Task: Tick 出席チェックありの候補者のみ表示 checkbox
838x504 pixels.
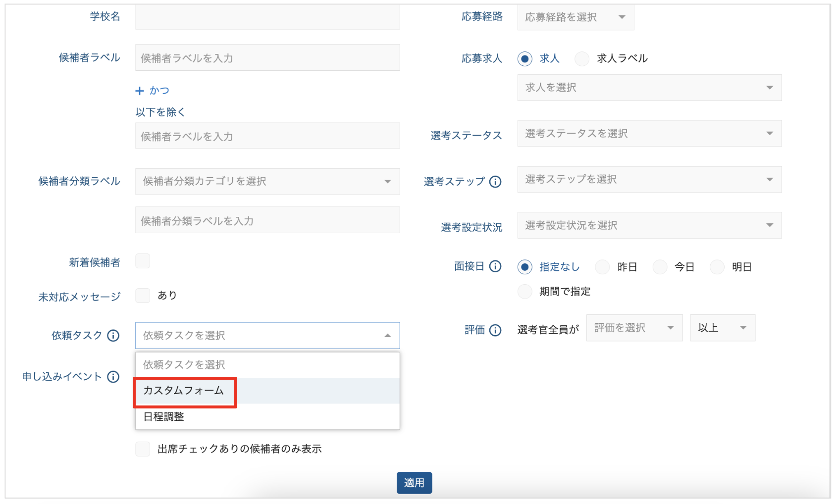Action: coord(143,449)
